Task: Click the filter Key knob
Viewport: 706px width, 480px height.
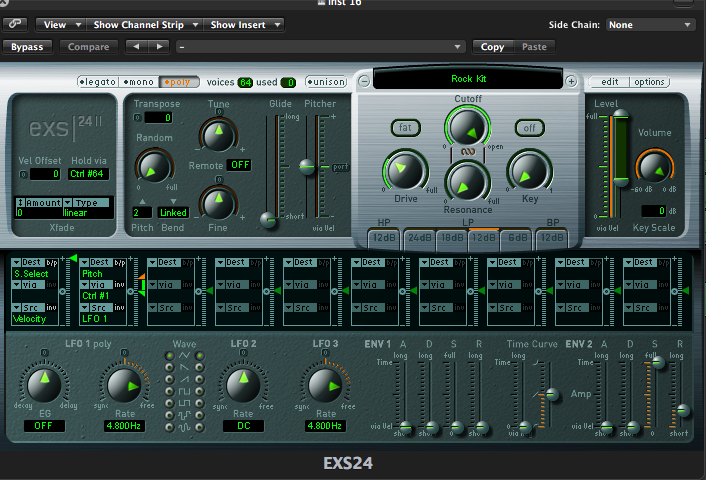Action: (529, 172)
